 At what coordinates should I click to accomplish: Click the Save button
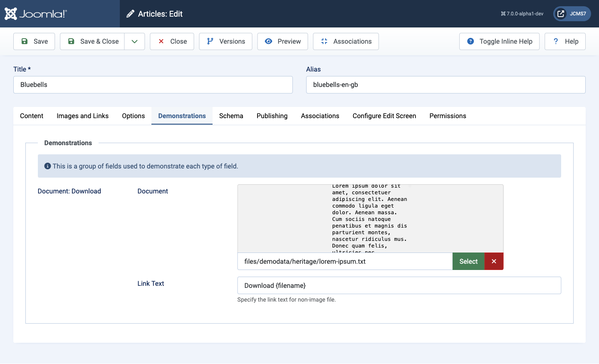34,41
